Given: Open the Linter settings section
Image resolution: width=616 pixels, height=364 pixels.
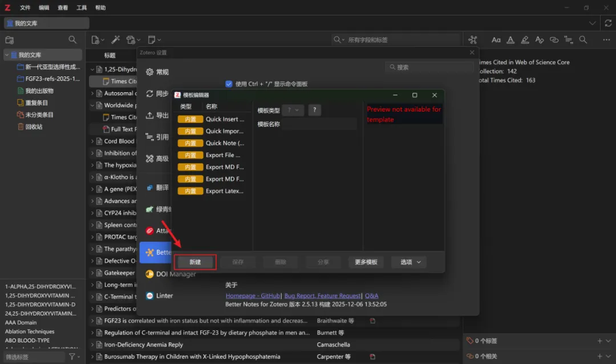Looking at the screenshot, I should click(x=160, y=296).
